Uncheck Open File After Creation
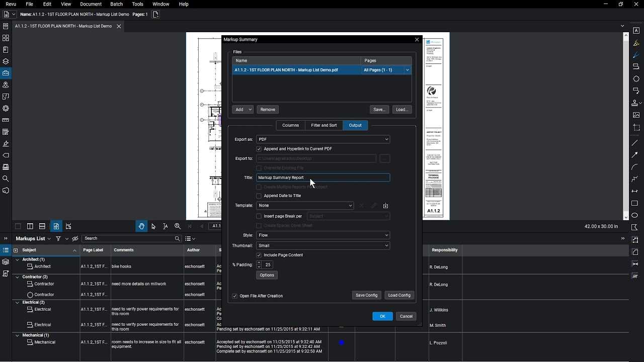644x362 pixels. click(234, 296)
